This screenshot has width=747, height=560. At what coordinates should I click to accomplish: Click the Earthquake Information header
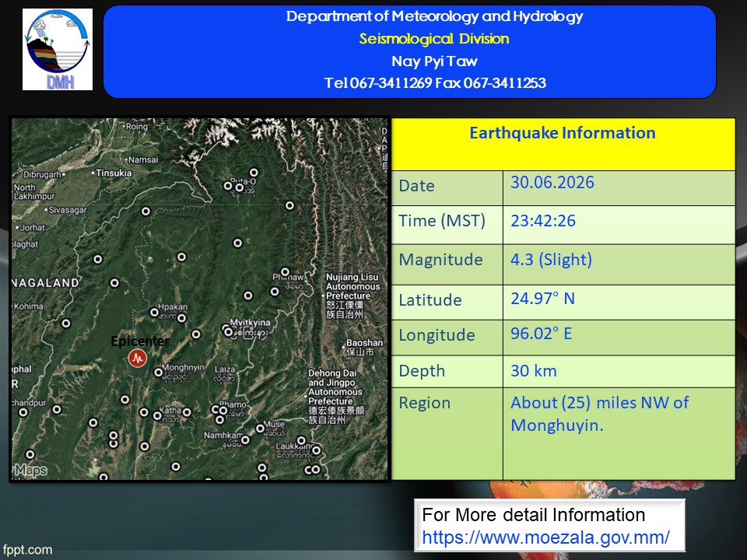[563, 133]
